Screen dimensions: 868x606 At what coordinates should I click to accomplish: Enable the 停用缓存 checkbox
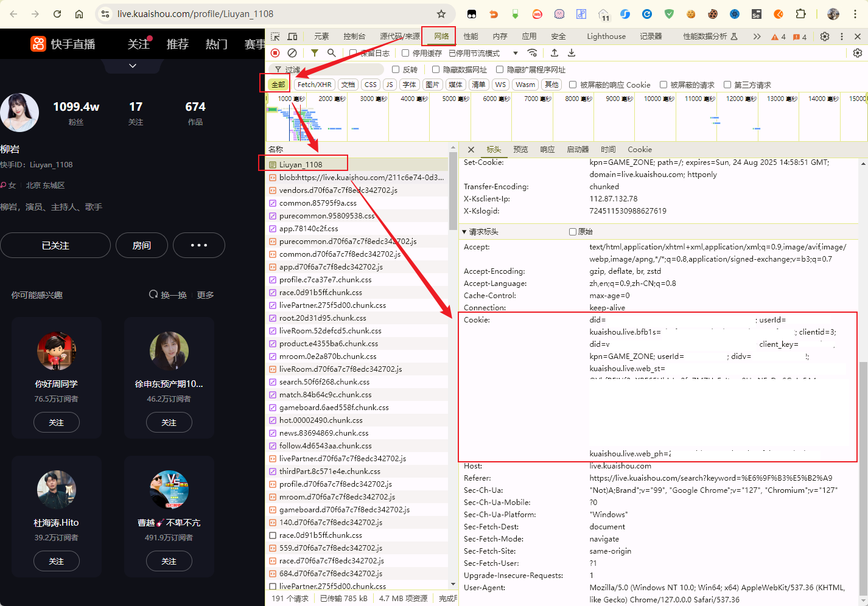point(405,53)
